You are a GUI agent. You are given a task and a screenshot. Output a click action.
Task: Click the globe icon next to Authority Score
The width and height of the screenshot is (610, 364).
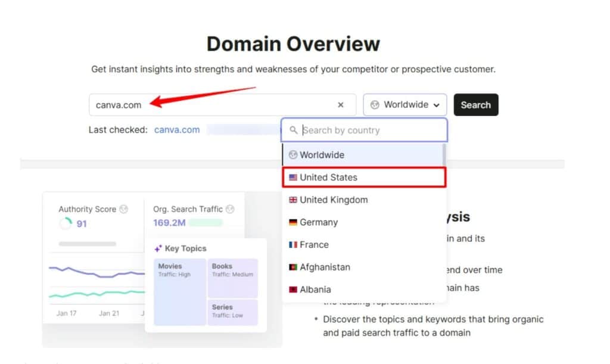pyautogui.click(x=124, y=209)
